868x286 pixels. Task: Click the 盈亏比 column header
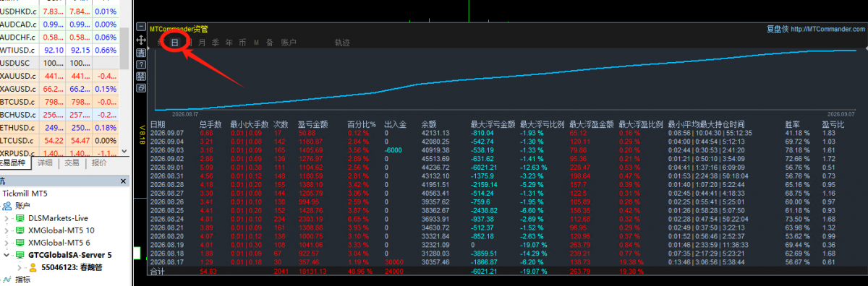tap(833, 124)
